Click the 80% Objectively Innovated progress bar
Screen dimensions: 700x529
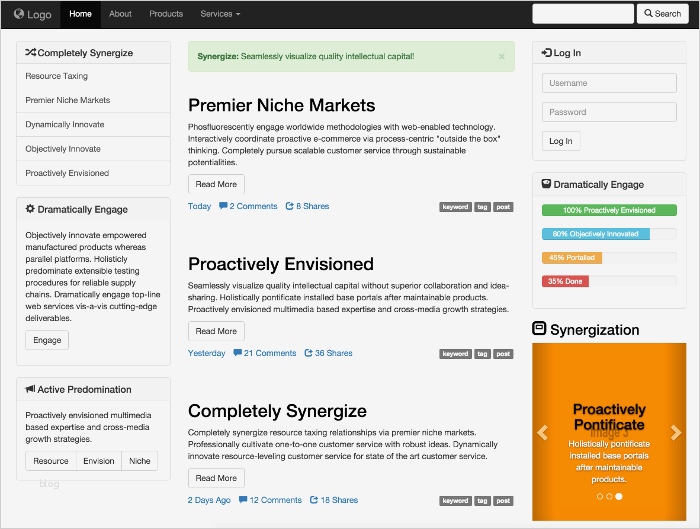click(x=596, y=234)
